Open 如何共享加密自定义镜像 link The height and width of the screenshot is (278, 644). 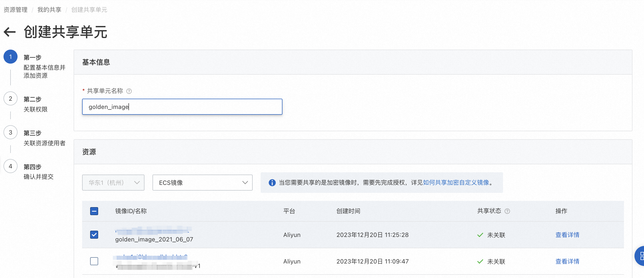click(x=456, y=183)
